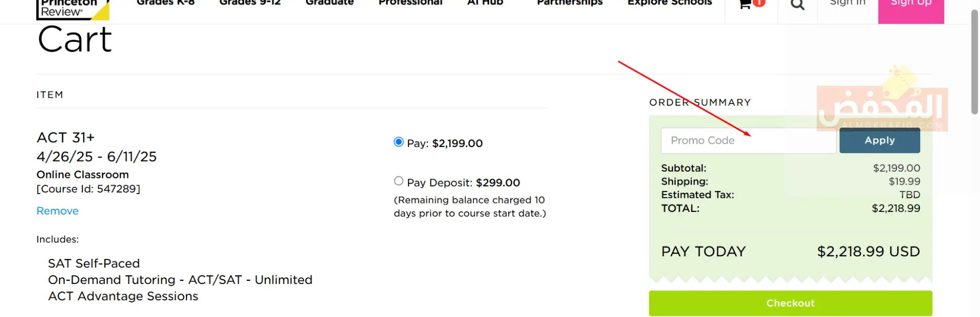Proceed with the green Checkout button
980x317 pixels.
(x=790, y=303)
